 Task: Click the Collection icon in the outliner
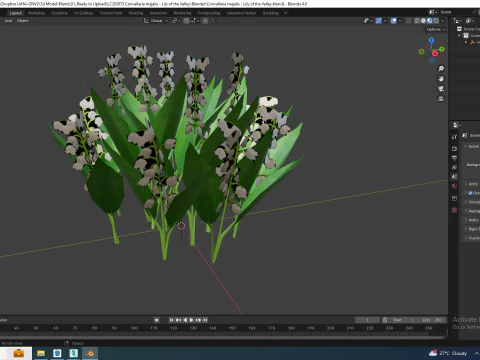[x=466, y=35]
